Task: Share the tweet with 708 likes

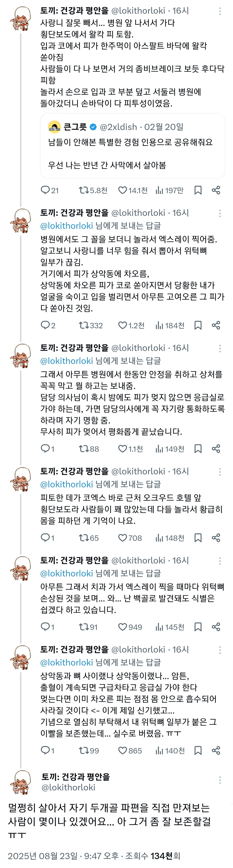Action: point(216,538)
